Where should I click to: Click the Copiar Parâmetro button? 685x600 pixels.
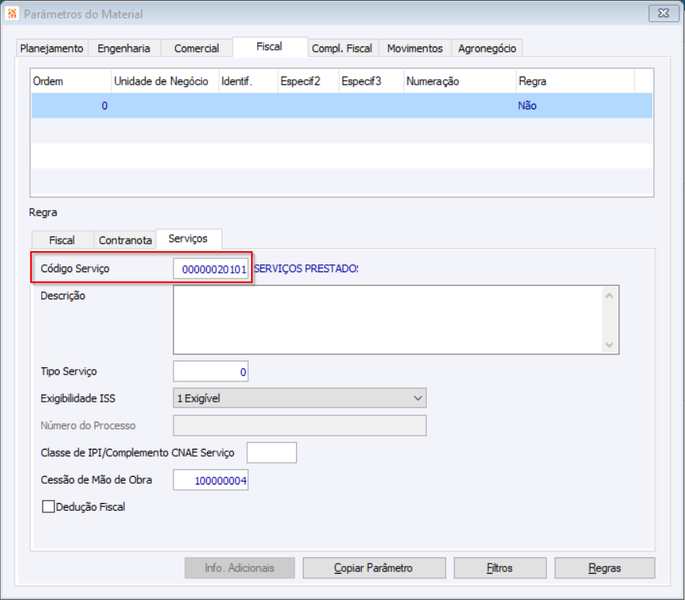coord(374,568)
